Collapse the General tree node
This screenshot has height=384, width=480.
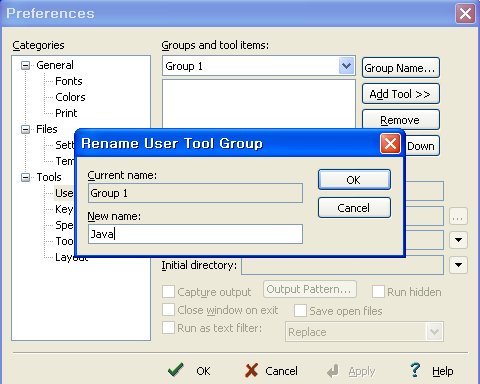pos(25,65)
